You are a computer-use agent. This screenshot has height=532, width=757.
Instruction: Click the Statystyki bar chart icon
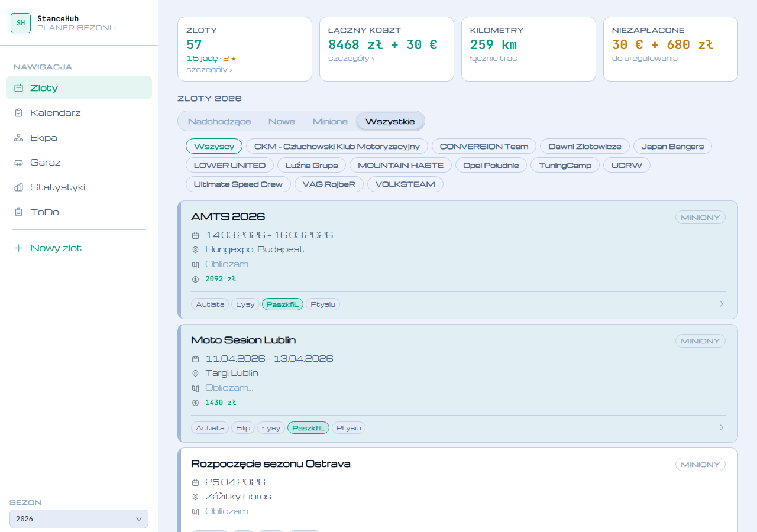18,187
